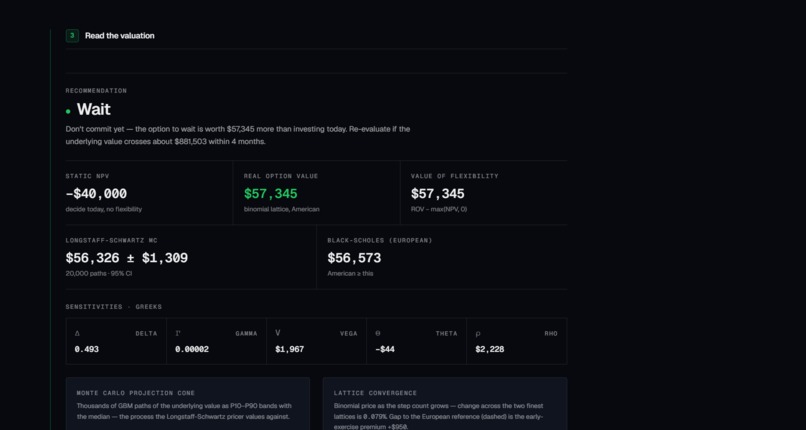
Task: Click the Lattice Convergence heading
Action: (375, 393)
